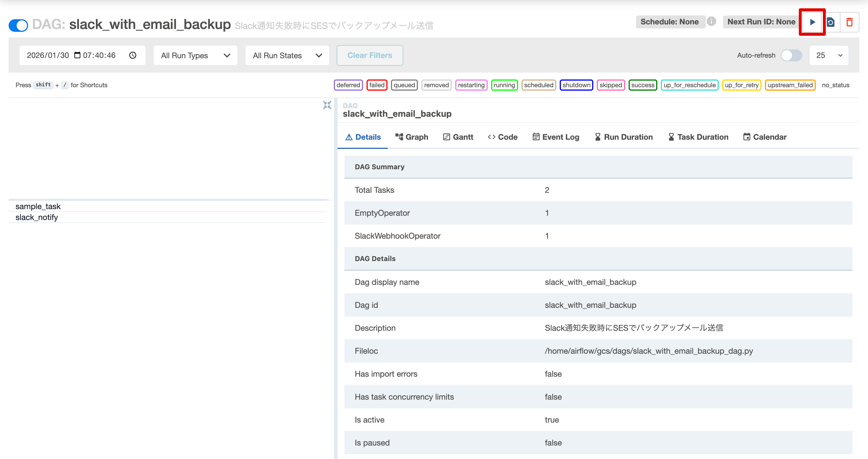Open schedule info via the info icon
The height and width of the screenshot is (459, 868).
712,22
